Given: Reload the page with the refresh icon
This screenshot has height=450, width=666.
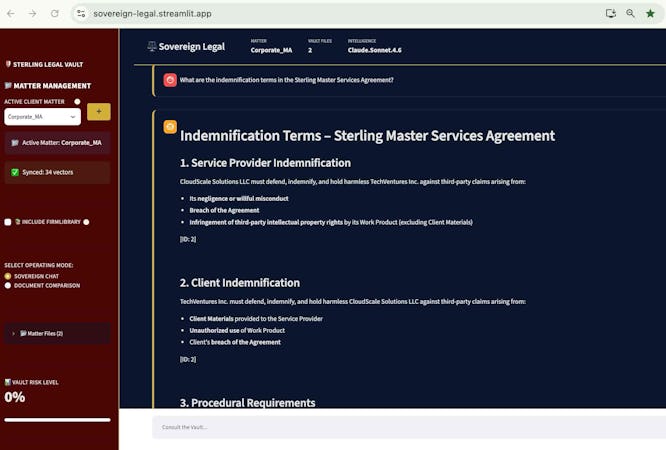Looking at the screenshot, I should click(x=54, y=14).
